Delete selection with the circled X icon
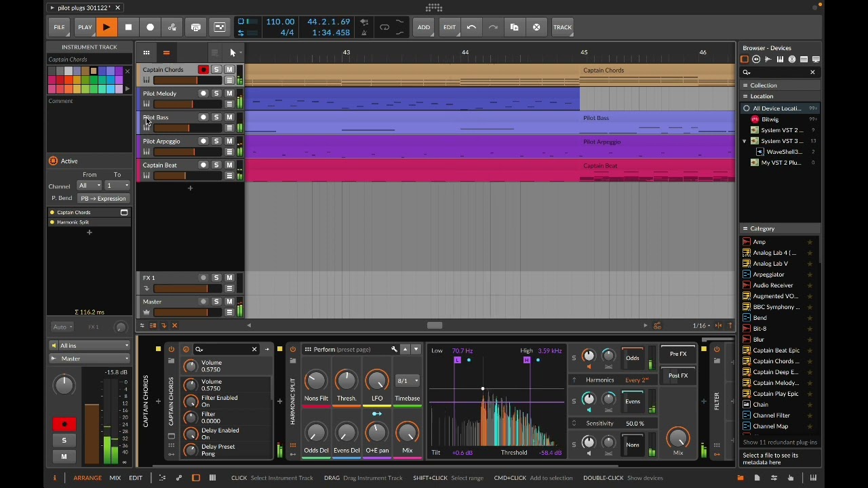Viewport: 868px width, 488px height. [536, 27]
